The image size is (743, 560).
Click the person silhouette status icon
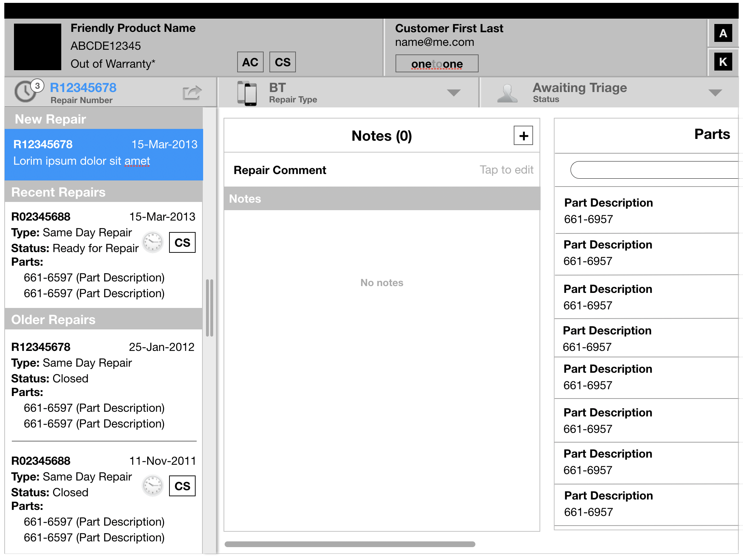pyautogui.click(x=507, y=93)
